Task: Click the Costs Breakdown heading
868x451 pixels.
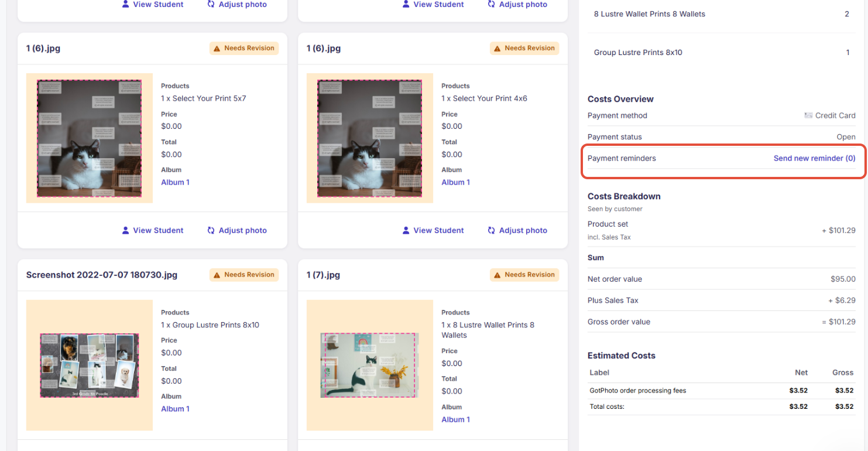Action: point(624,196)
